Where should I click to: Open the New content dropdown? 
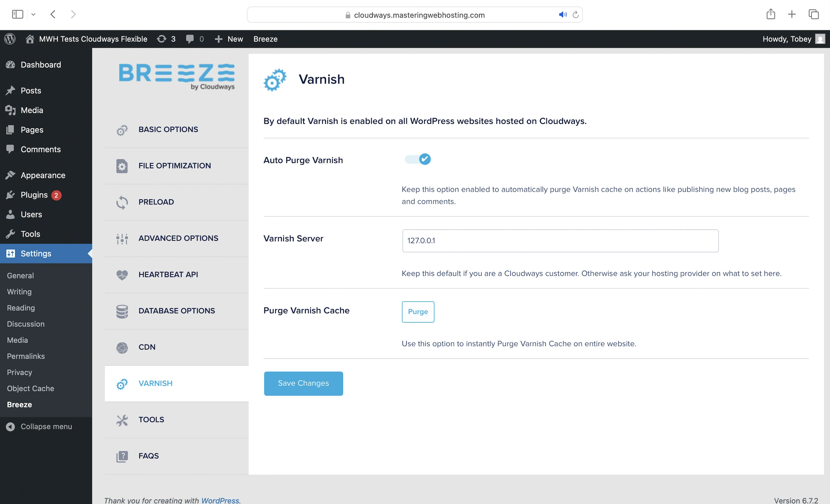[229, 39]
